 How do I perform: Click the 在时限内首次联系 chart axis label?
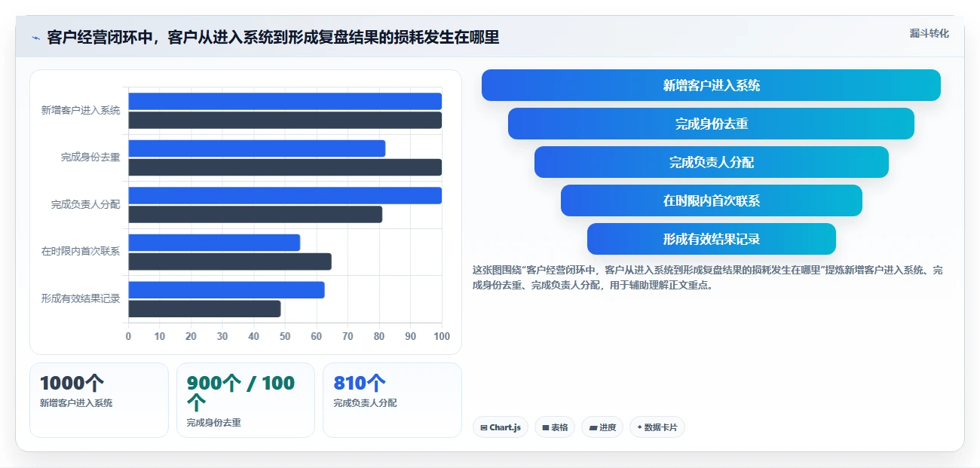(x=81, y=251)
